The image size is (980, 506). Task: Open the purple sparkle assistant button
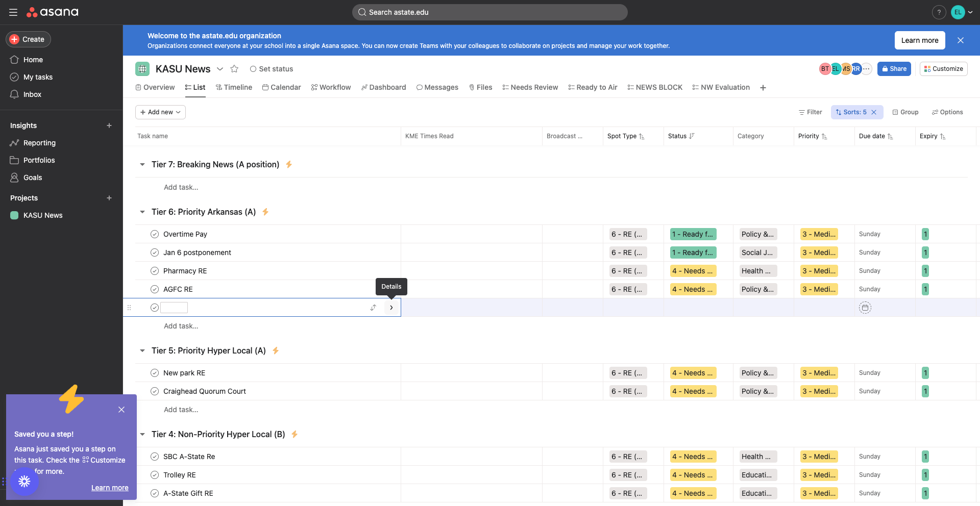tap(24, 482)
